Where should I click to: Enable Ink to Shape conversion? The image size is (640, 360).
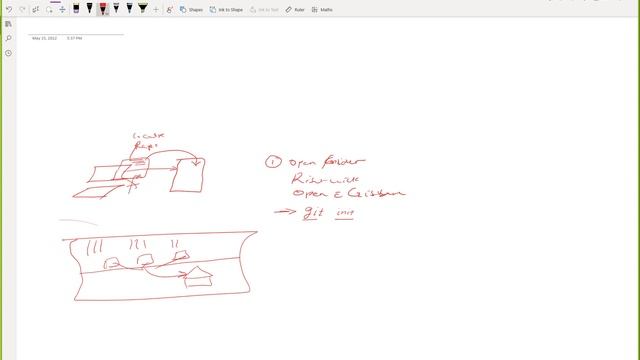point(226,9)
